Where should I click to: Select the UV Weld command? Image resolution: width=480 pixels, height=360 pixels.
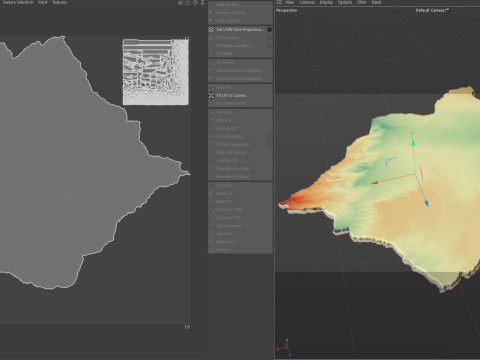240,54
